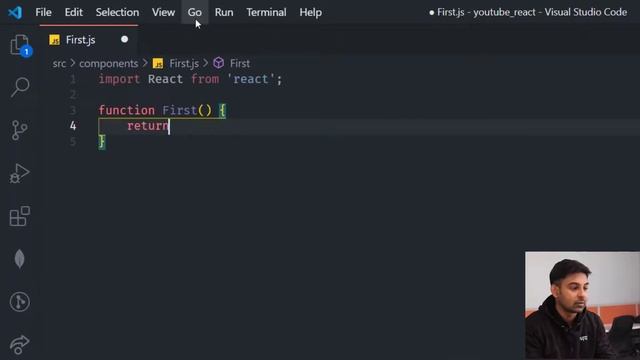Open the Extensions view
640x360 pixels.
(x=20, y=216)
